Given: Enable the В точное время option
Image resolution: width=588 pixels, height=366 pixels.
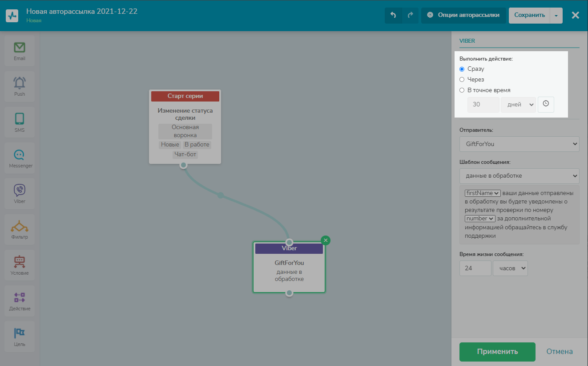Looking at the screenshot, I should (462, 90).
